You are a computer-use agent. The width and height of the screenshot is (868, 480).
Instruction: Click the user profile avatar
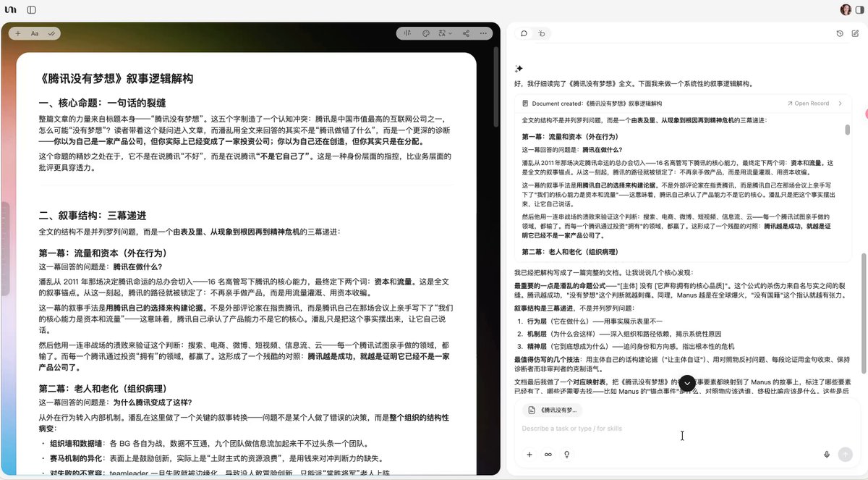point(845,10)
